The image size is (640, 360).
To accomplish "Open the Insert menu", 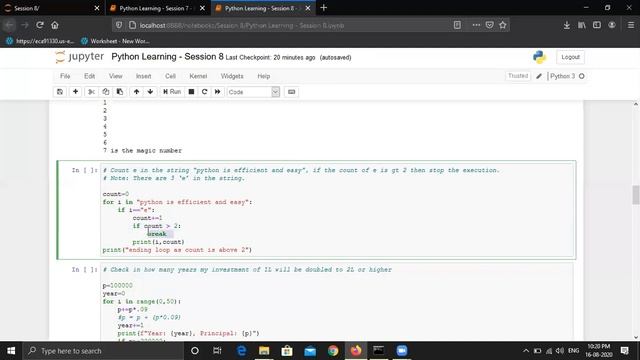I will [x=143, y=76].
